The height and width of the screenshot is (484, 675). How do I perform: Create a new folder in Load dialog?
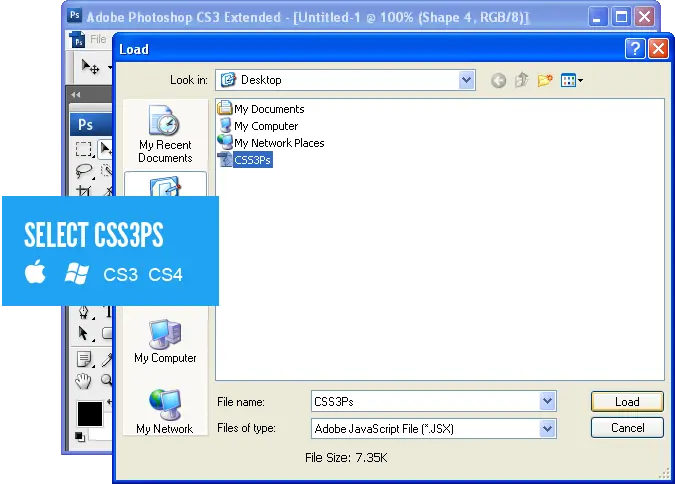(x=545, y=80)
